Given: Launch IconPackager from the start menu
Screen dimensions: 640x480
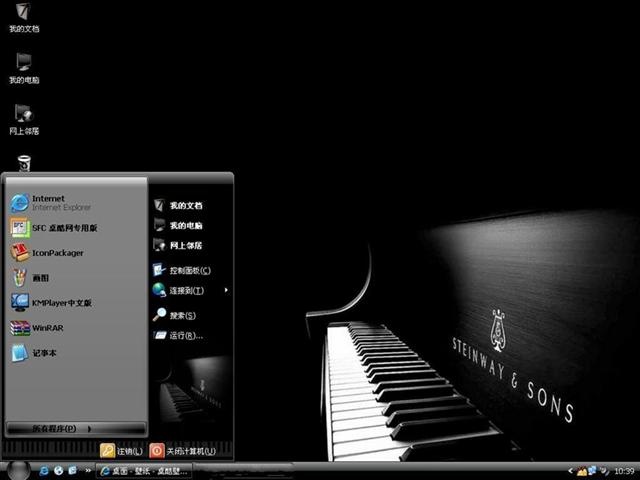Looking at the screenshot, I should click(47, 253).
